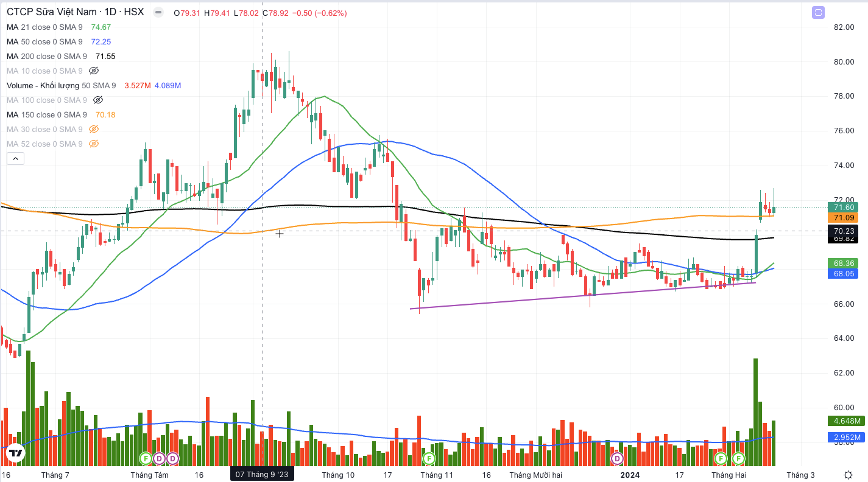
Task: Open the F earnings marker near Tháng 11
Action: point(429,458)
